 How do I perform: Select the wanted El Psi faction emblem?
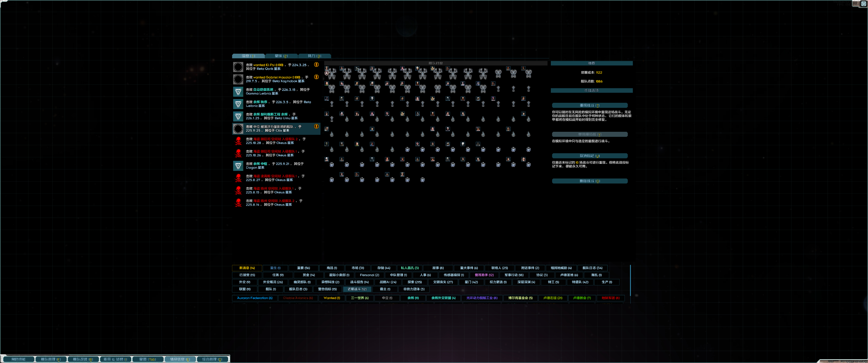(x=238, y=67)
